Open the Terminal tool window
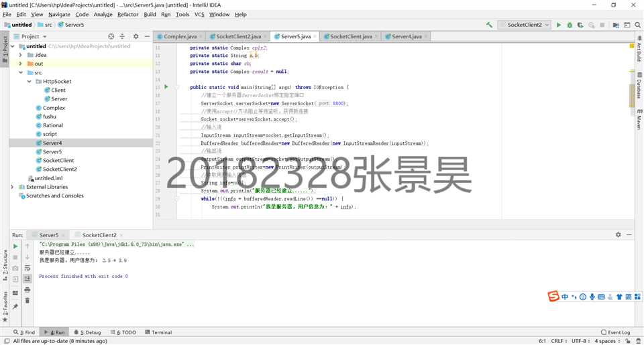Image resolution: width=644 pixels, height=345 pixels. click(158, 332)
